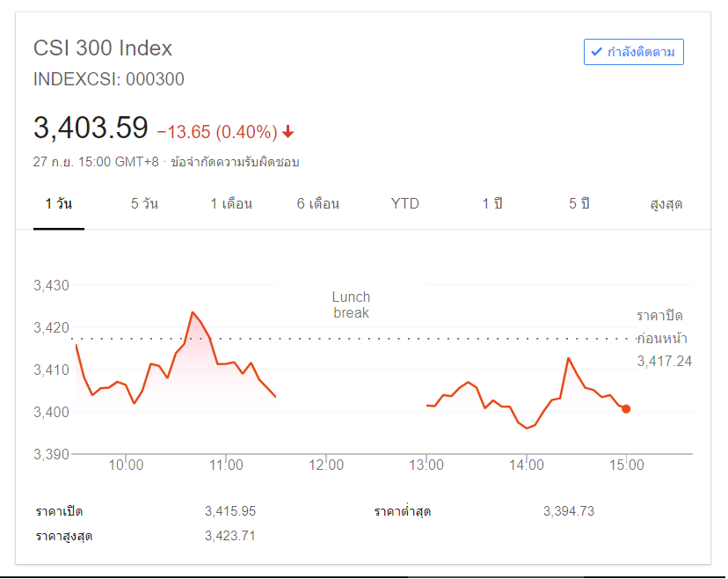The width and height of the screenshot is (728, 579).
Task: Click the Lunch break label on chart
Action: [351, 305]
